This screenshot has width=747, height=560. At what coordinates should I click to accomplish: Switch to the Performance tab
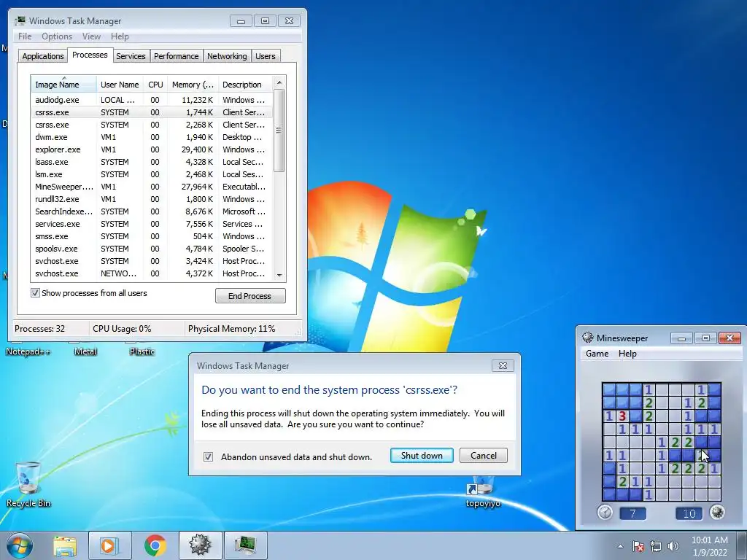[x=177, y=56]
